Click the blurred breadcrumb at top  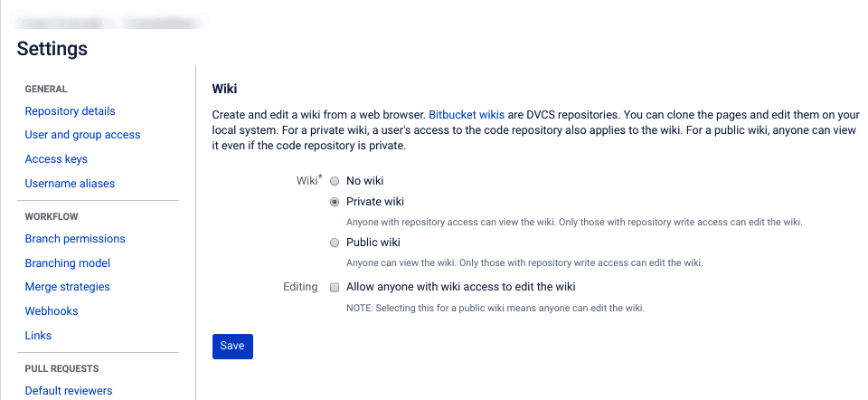[x=108, y=19]
